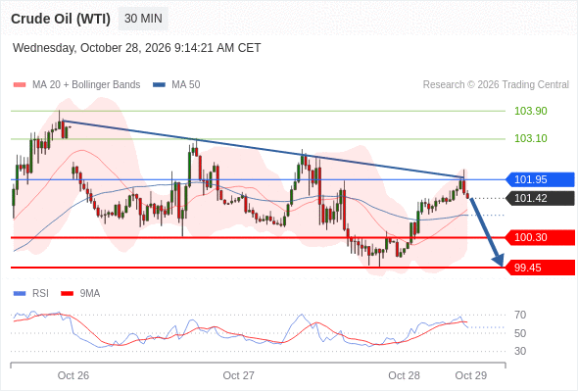Click the dark blue MA 50 legend swatch
Viewport: 578px width, 392px height.
click(x=159, y=85)
